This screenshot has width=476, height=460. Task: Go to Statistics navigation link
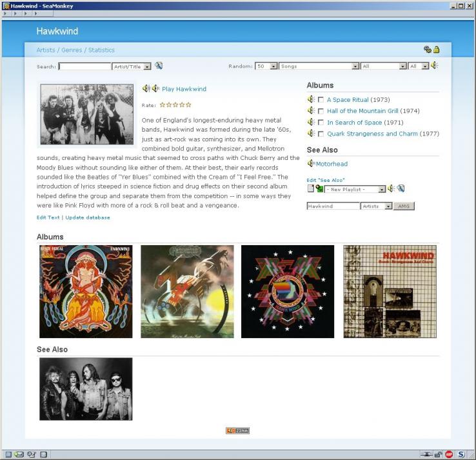pos(101,50)
